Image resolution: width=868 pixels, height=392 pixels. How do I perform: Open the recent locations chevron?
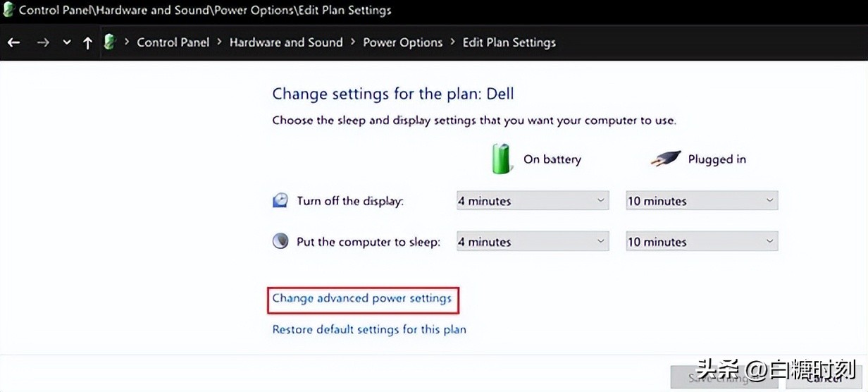(67, 42)
